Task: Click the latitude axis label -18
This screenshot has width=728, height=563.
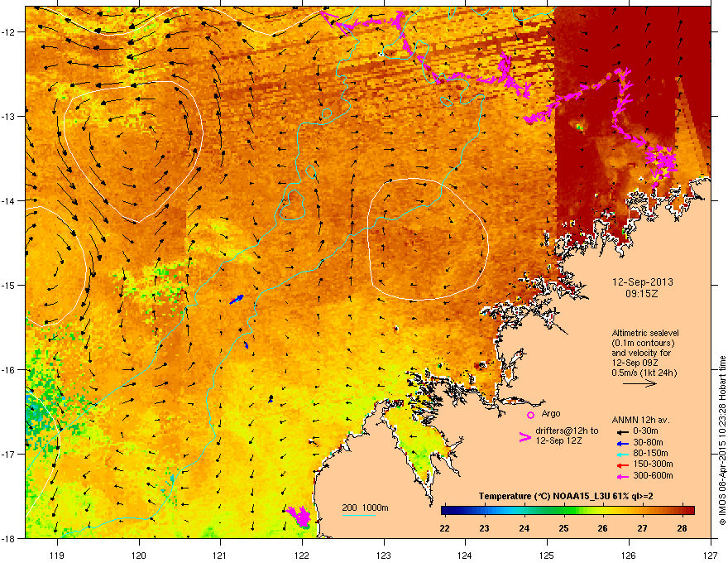Action: 9,538
